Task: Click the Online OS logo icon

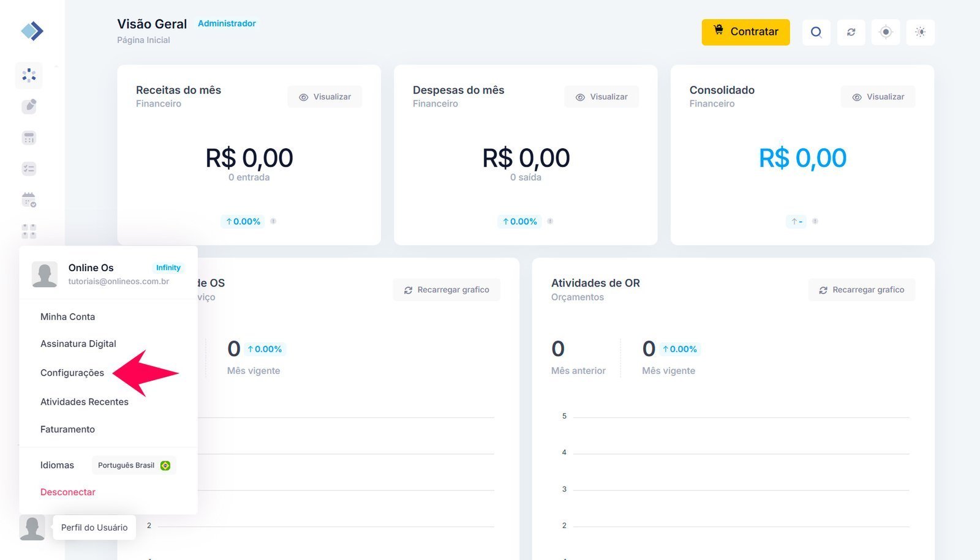Action: pos(32,31)
